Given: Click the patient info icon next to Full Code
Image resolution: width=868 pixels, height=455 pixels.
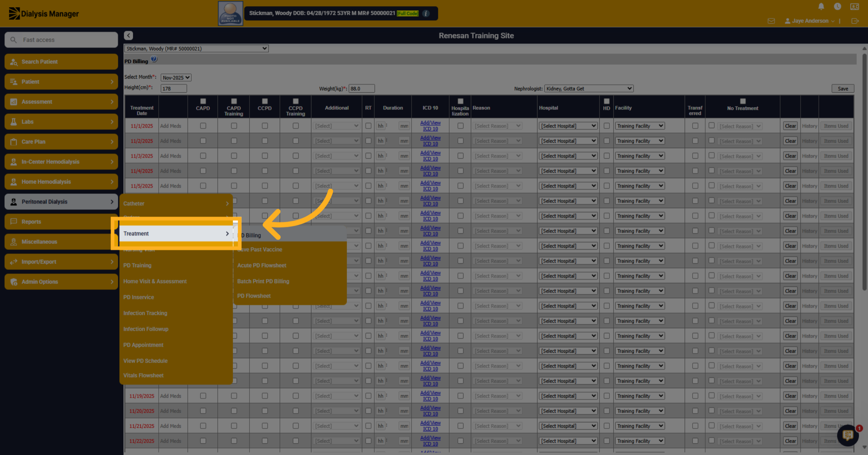Looking at the screenshot, I should click(x=426, y=13).
